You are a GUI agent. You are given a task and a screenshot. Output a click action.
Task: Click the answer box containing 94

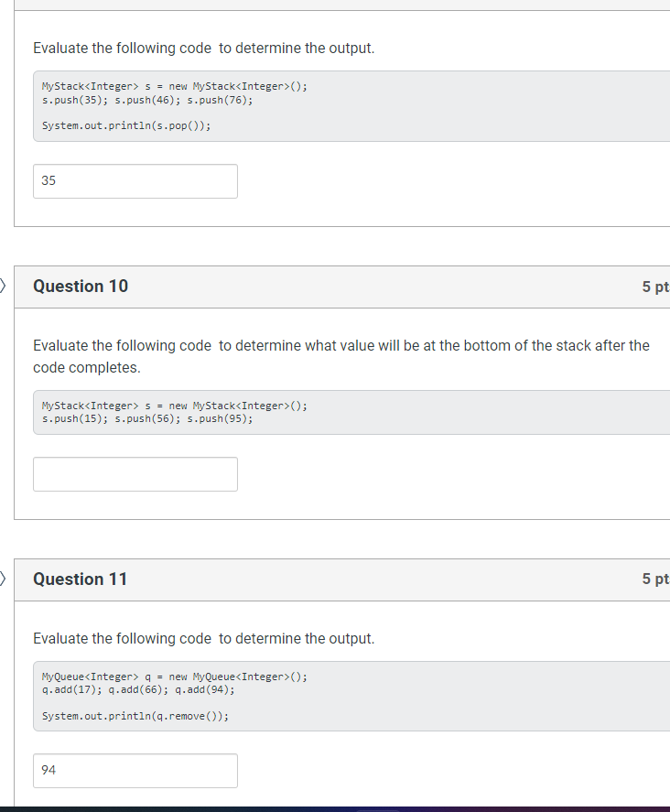(x=135, y=771)
